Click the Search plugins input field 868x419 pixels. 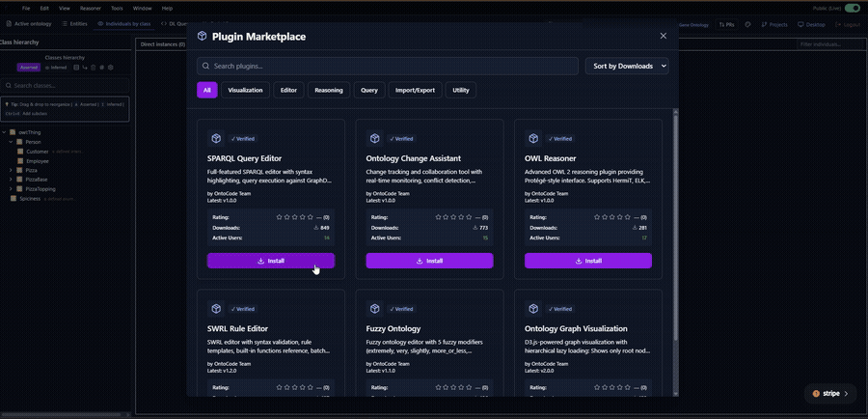388,66
